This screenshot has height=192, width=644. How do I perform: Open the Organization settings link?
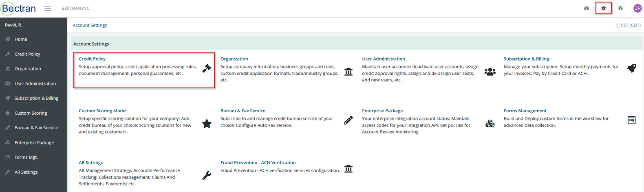pyautogui.click(x=234, y=59)
